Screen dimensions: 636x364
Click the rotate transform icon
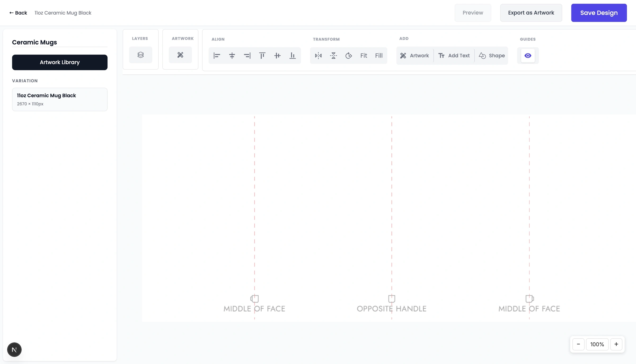[x=348, y=56]
